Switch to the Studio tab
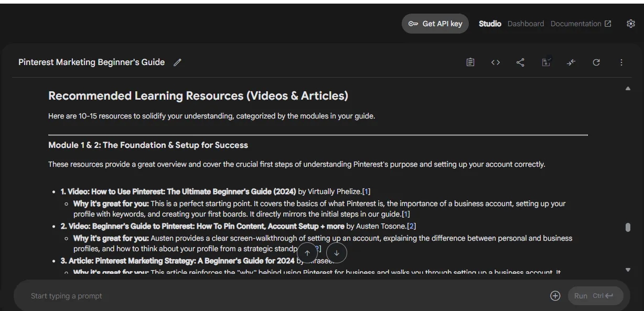 click(x=490, y=24)
